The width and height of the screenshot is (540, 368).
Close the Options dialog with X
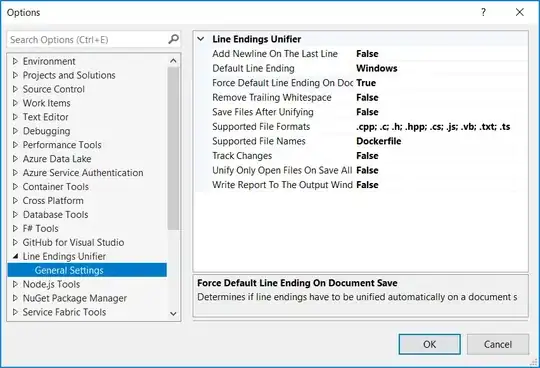(x=520, y=12)
